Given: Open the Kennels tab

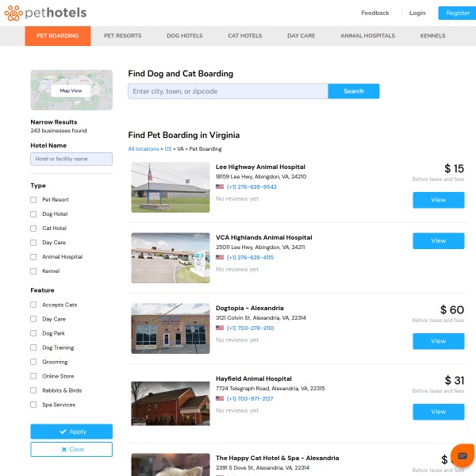Looking at the screenshot, I should [432, 36].
